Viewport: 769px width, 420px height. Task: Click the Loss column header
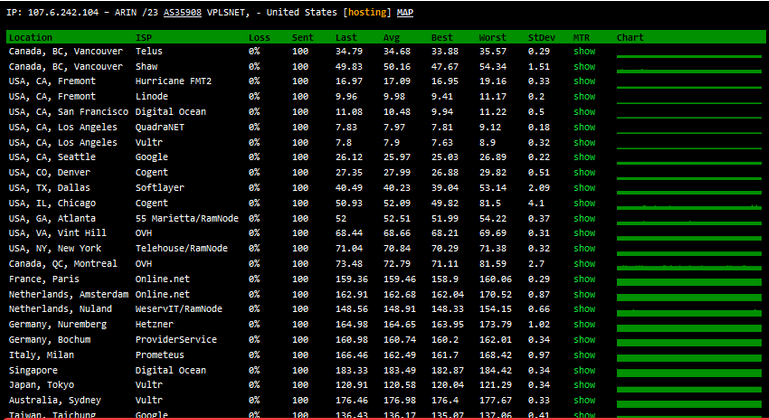pyautogui.click(x=259, y=37)
